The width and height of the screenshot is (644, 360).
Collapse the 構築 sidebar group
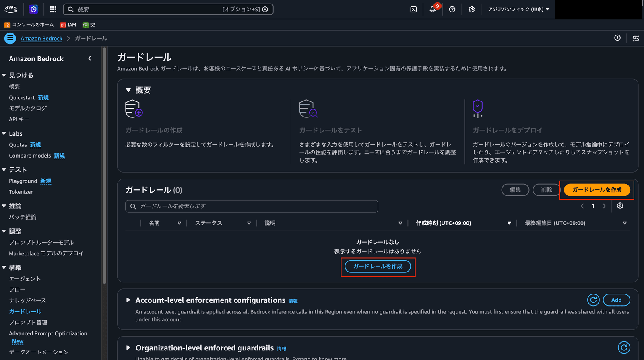(x=4, y=267)
